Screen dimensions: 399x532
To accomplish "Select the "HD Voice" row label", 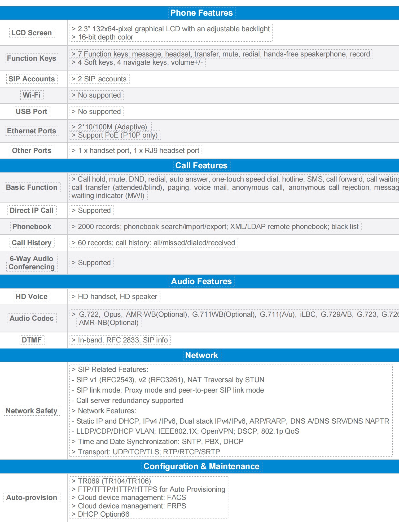I will [32, 296].
